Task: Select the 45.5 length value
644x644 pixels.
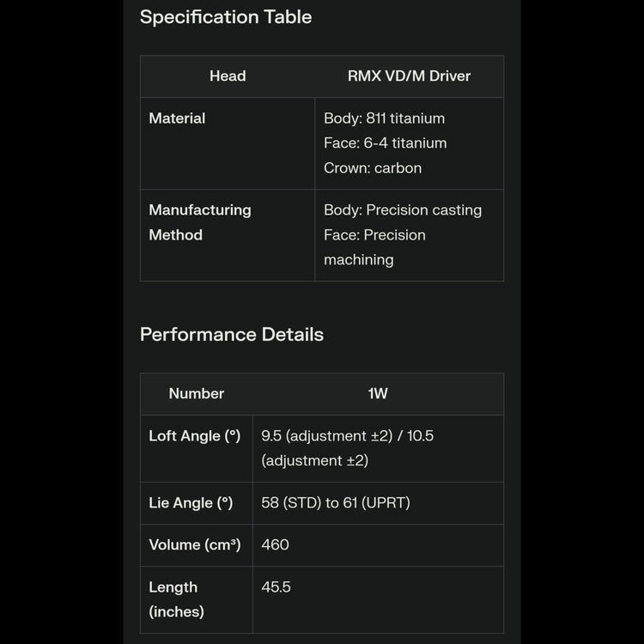Action: (x=276, y=587)
